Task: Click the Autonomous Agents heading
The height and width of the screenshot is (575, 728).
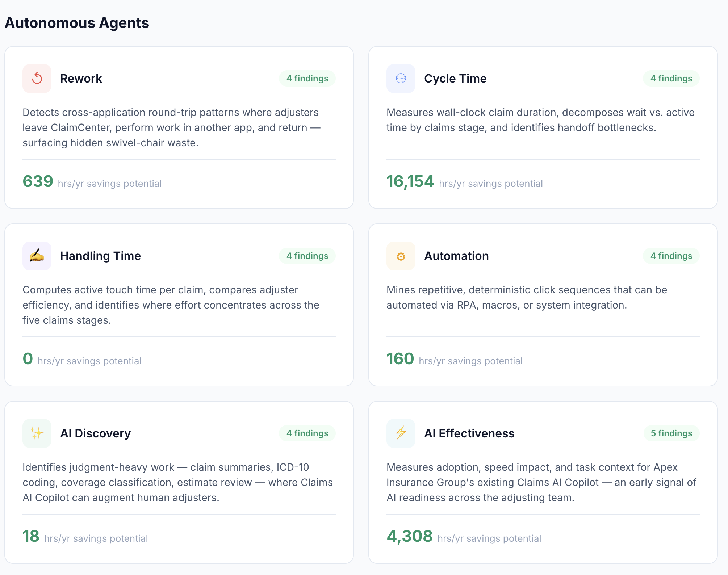Action: point(77,23)
